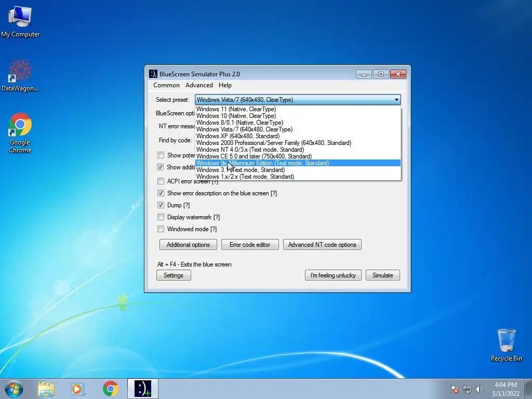532x399 pixels.
Task: Launch Google Chrome from the desktop
Action: pyautogui.click(x=20, y=132)
